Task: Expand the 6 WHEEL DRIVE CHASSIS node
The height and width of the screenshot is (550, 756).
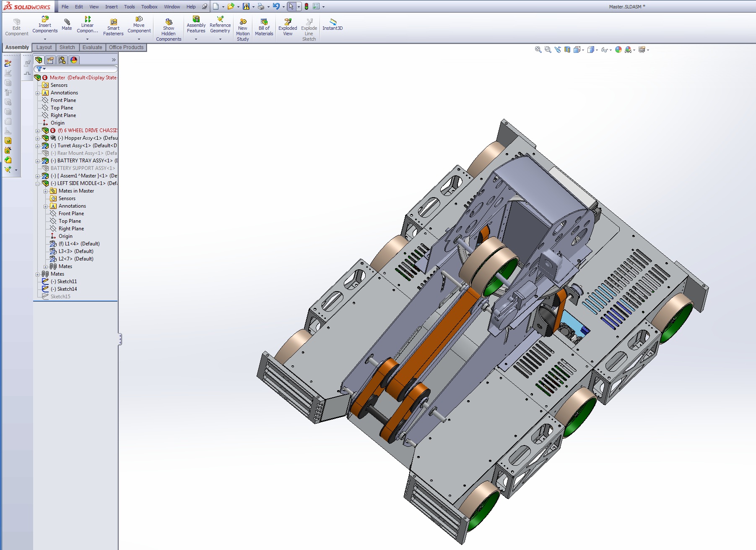Action: pos(37,130)
